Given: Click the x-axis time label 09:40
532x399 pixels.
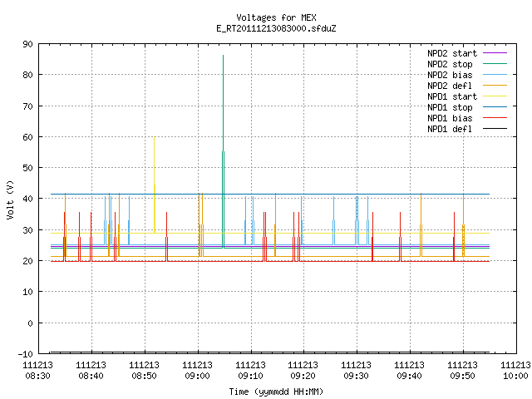Looking at the screenshot, I should [x=410, y=377].
